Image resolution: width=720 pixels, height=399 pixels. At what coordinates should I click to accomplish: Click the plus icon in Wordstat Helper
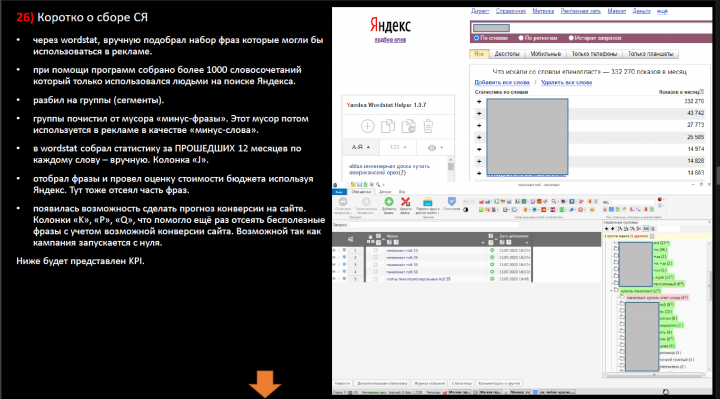point(367,126)
